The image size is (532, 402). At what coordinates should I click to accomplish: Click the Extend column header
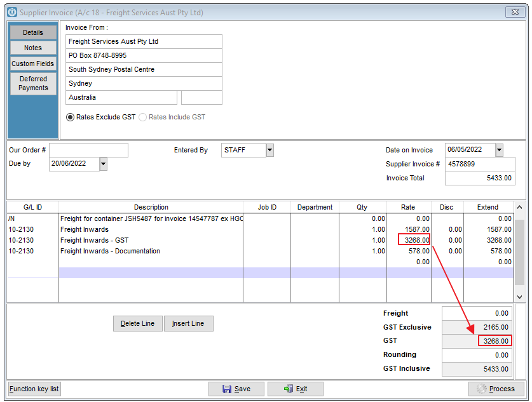[488, 208]
